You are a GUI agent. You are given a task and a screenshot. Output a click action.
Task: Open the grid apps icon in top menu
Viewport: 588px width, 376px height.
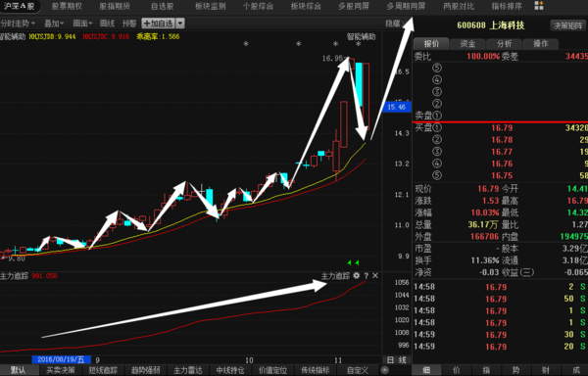click(x=539, y=6)
